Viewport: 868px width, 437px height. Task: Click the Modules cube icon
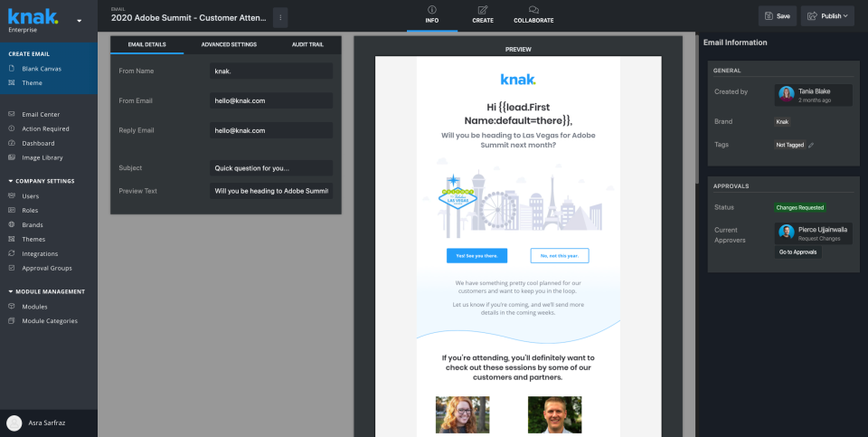point(12,307)
